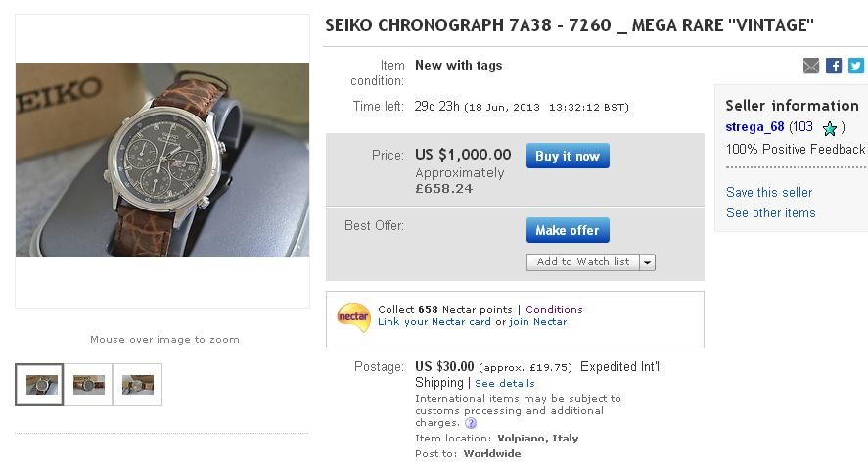This screenshot has width=868, height=464.
Task: Click the customs charges help icon
Action: (471, 423)
